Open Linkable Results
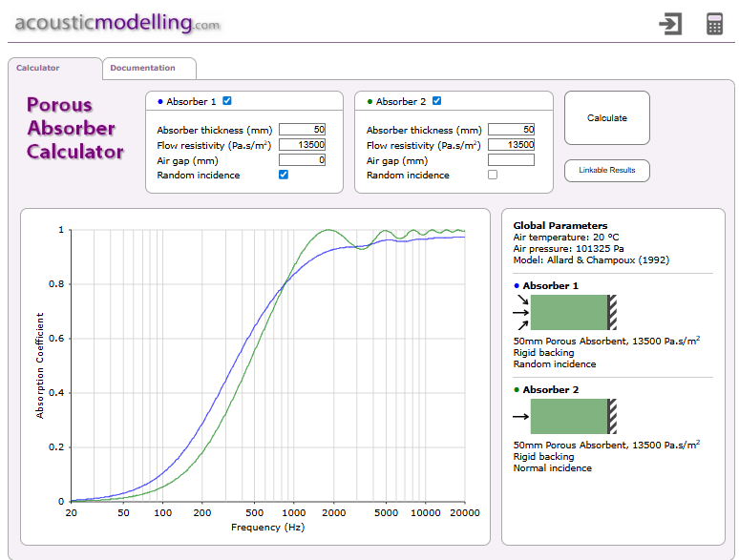Viewport: 739px width, 560px height. click(607, 170)
